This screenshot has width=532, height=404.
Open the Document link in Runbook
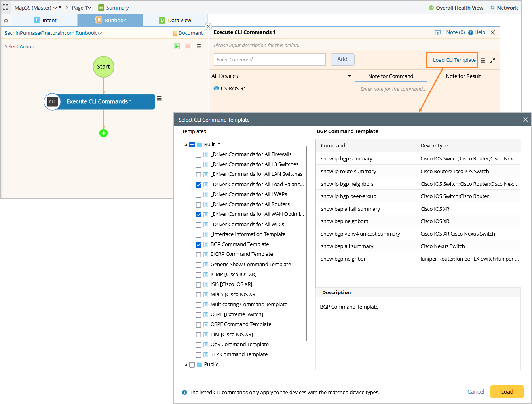point(188,33)
